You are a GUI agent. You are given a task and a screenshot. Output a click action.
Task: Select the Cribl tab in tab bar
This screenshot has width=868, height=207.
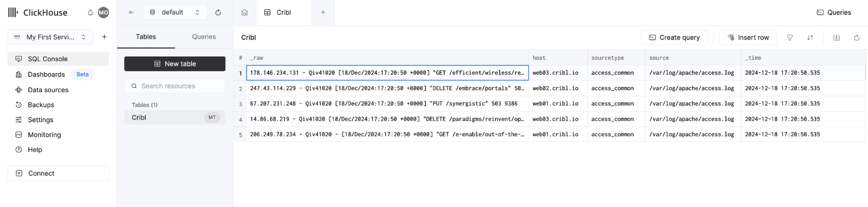pyautogui.click(x=283, y=13)
